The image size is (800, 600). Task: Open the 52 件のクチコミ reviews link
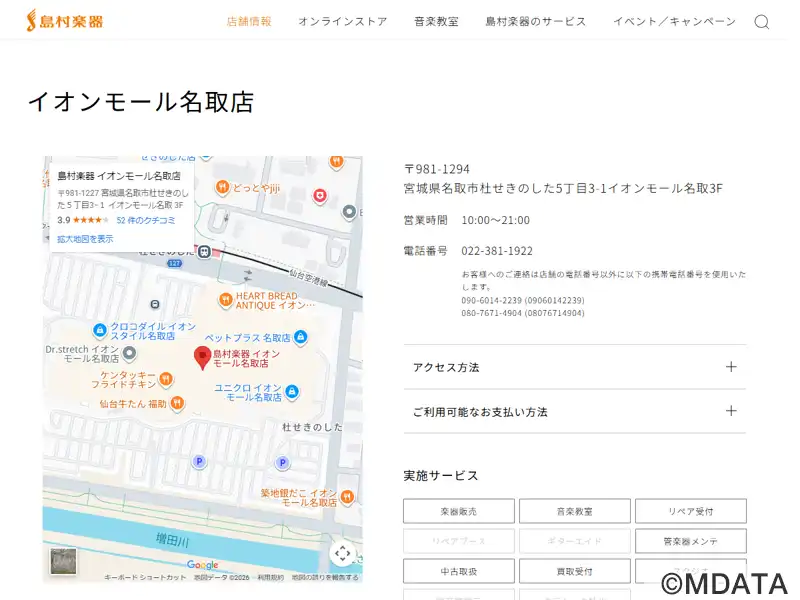[x=146, y=220]
